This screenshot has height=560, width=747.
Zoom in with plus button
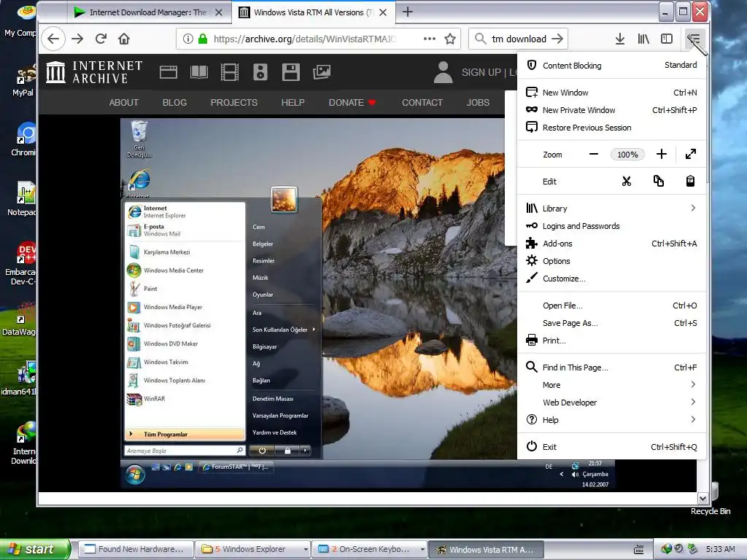pyautogui.click(x=661, y=155)
